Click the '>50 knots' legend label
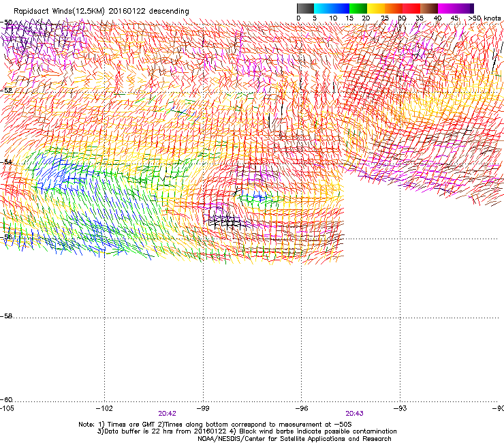 click(x=484, y=18)
